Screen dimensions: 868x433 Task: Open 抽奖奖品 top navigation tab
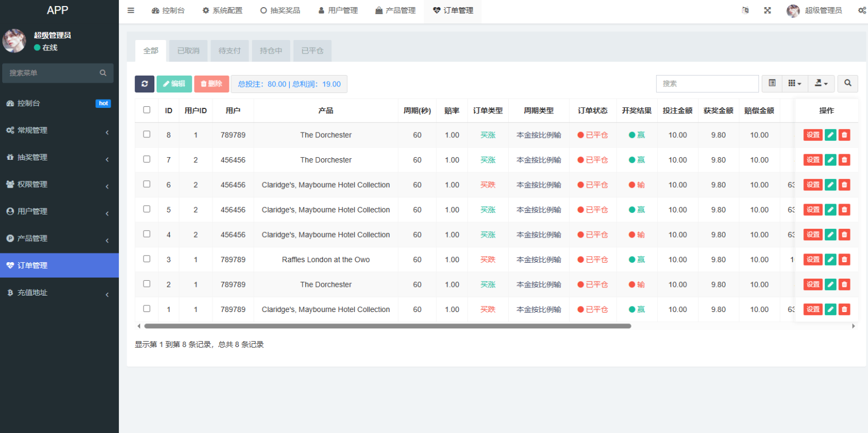tap(280, 10)
